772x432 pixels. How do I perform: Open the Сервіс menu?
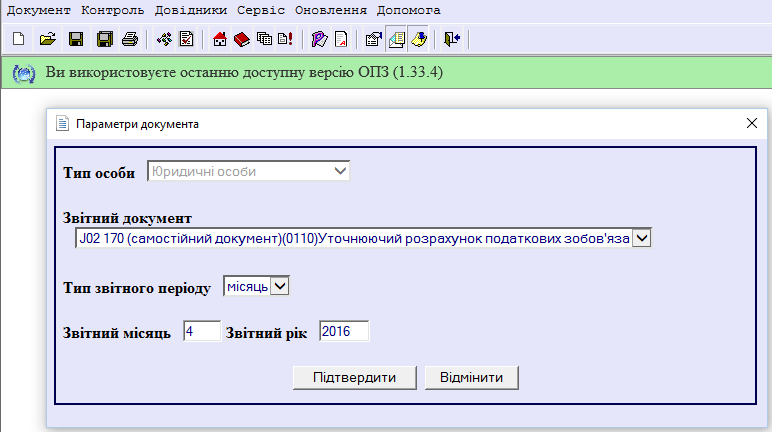pyautogui.click(x=261, y=10)
